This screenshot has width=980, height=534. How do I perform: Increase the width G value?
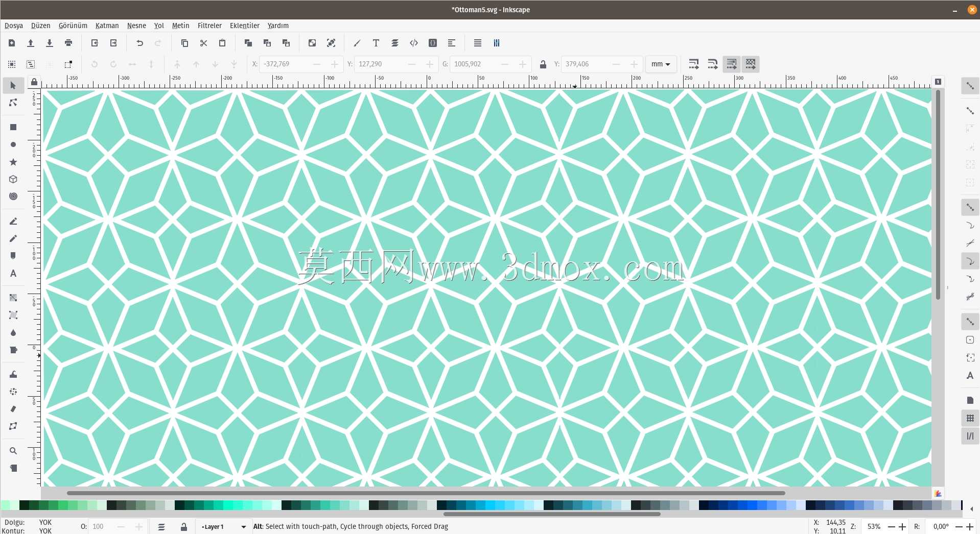(x=523, y=64)
